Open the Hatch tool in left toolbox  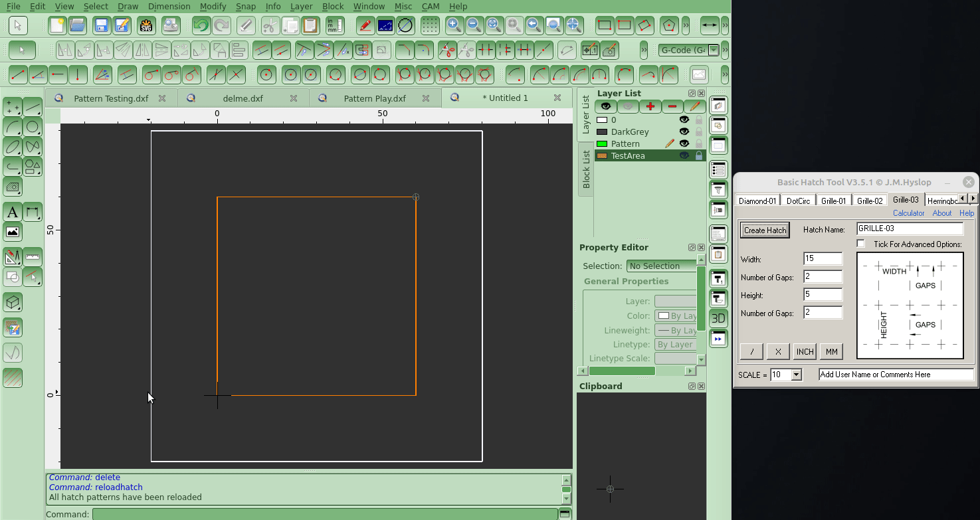(12, 187)
